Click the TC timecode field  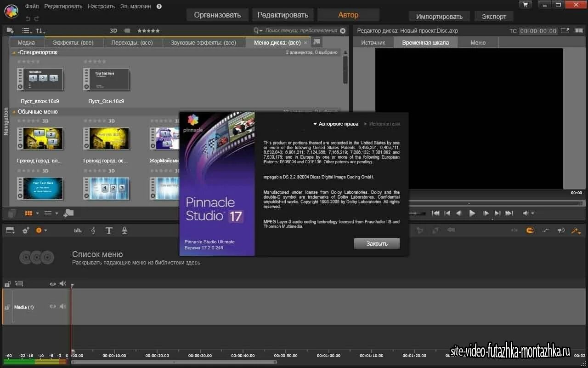point(538,31)
